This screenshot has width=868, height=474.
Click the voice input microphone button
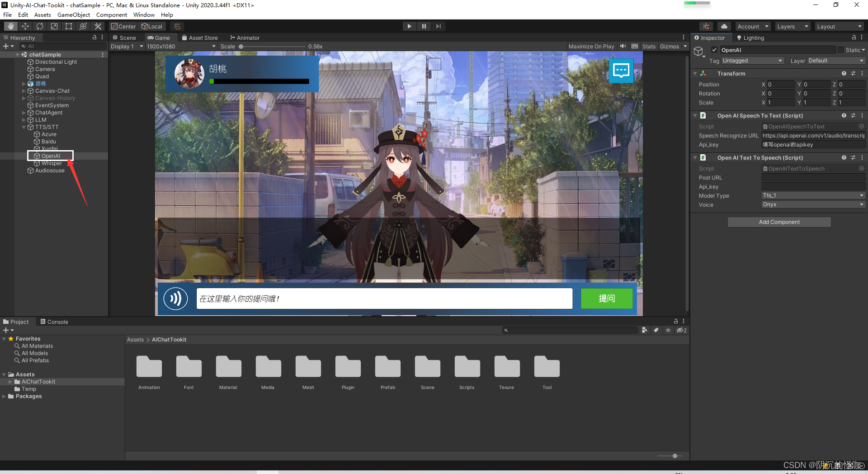[175, 299]
